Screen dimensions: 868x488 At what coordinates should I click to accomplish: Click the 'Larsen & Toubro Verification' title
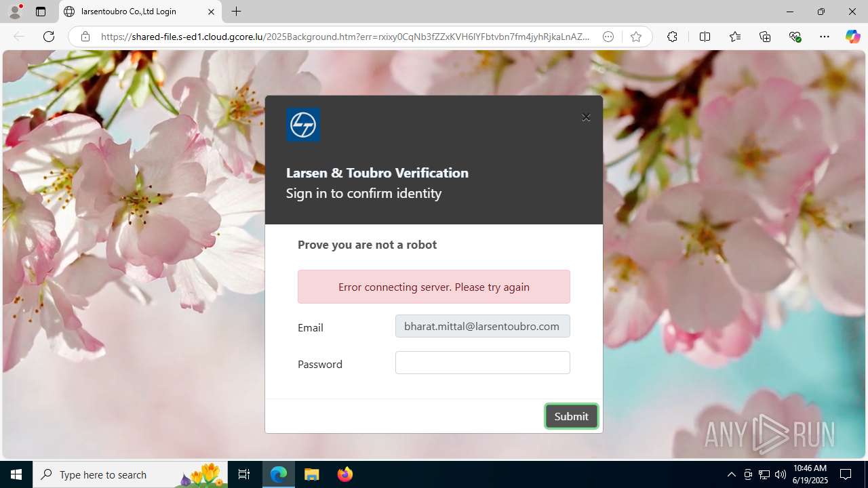[377, 173]
